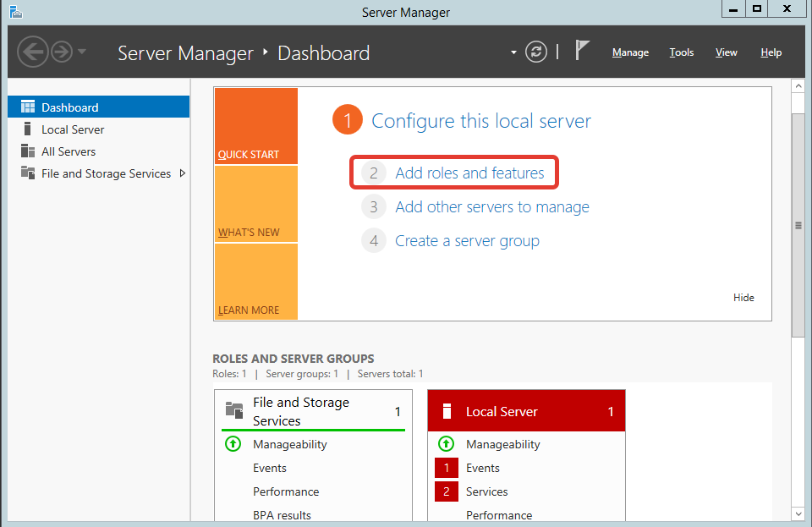
Task: Hide the quick start welcome tile
Action: click(x=743, y=298)
